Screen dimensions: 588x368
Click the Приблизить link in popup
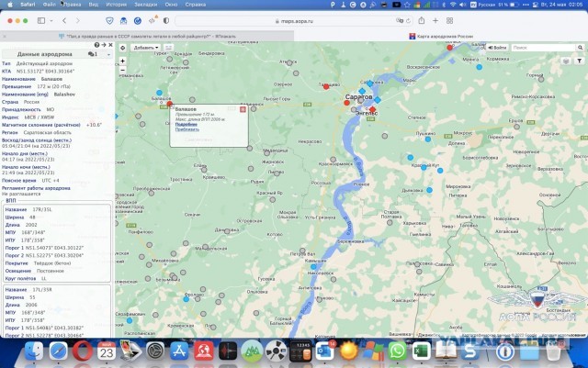(x=187, y=129)
